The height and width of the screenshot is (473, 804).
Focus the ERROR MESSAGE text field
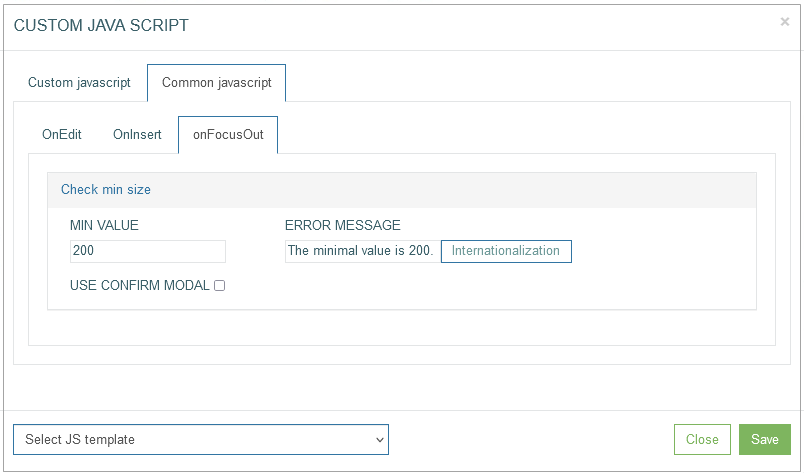coord(363,251)
